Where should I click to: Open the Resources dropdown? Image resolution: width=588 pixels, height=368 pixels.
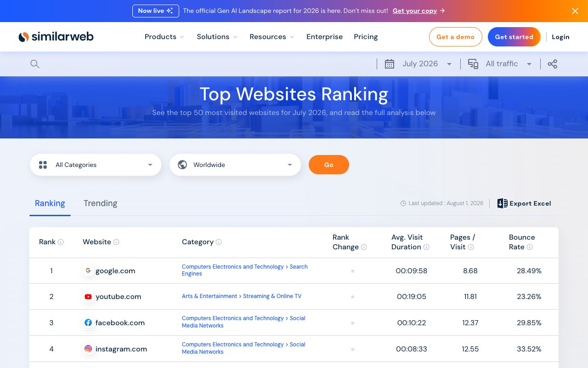272,37
